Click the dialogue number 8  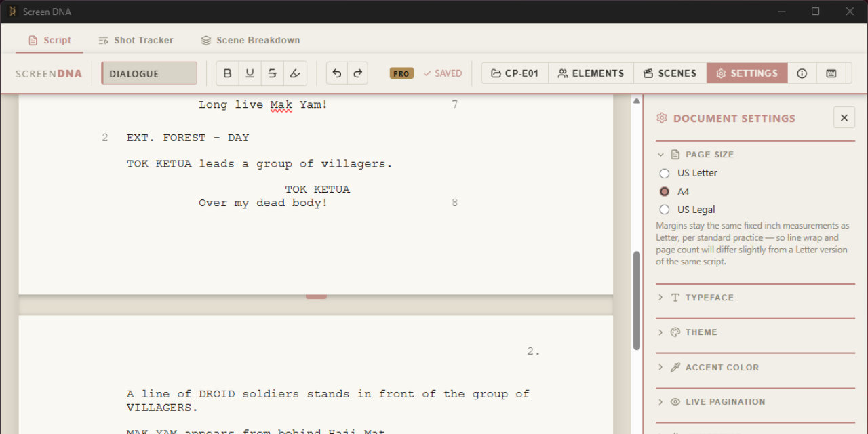[454, 203]
